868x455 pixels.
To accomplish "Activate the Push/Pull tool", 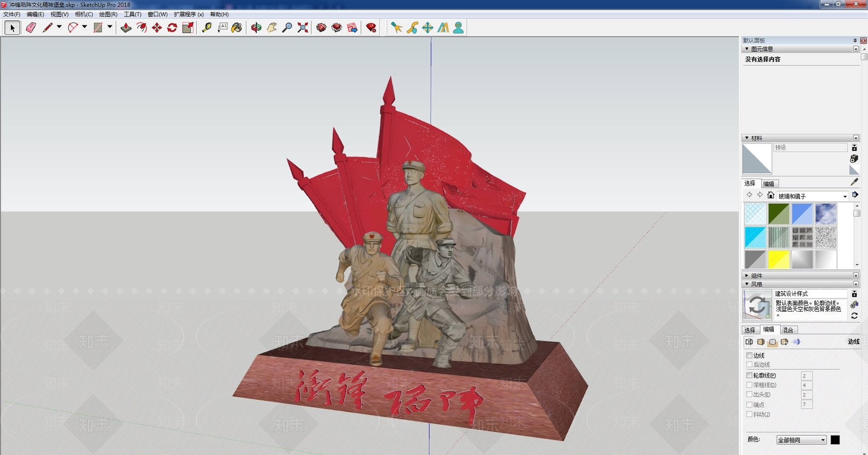I will 126,28.
